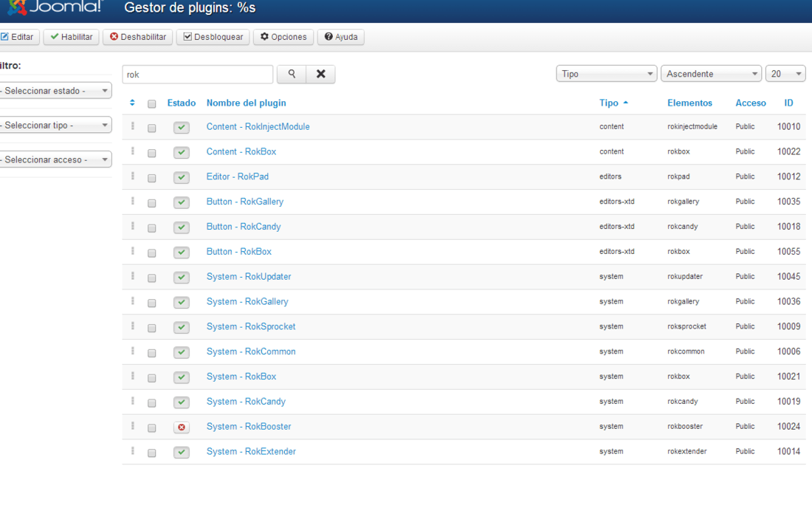Viewport: 812px width, 522px height.
Task: Toggle status of Content - RokInjectModule plugin
Action: (x=182, y=128)
